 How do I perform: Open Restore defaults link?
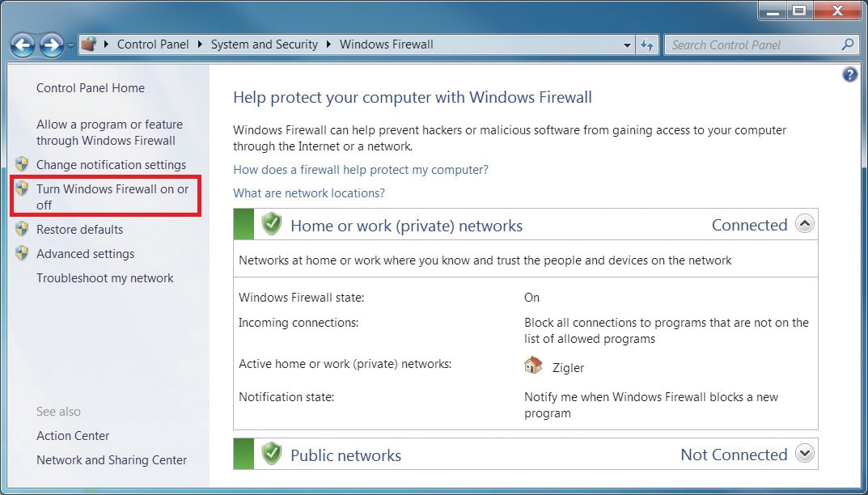click(x=80, y=229)
